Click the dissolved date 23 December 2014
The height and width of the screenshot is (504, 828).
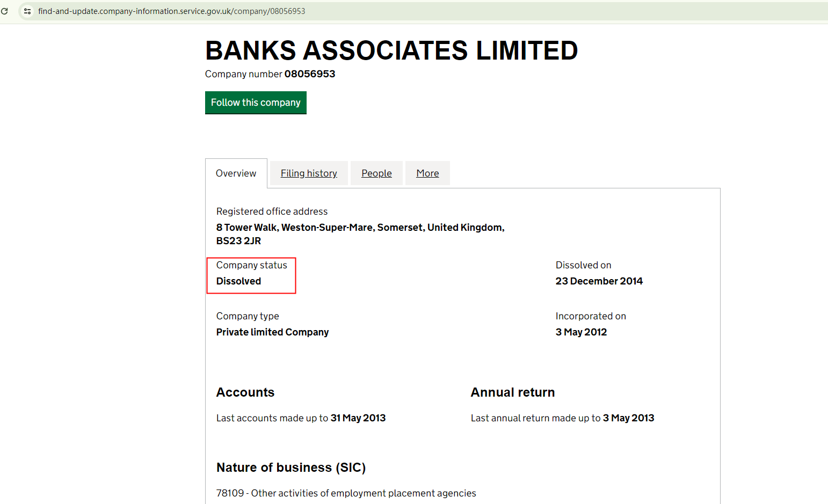pos(599,281)
